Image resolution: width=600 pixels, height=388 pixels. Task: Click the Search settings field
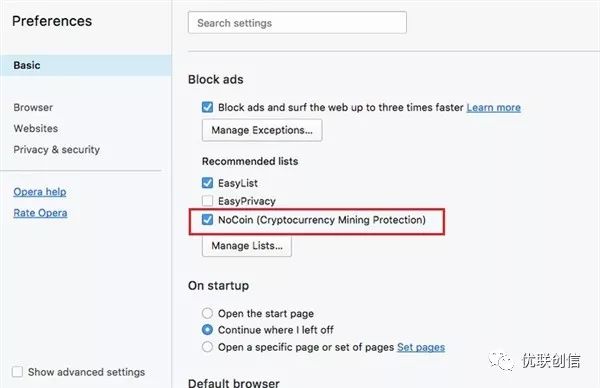coord(297,23)
